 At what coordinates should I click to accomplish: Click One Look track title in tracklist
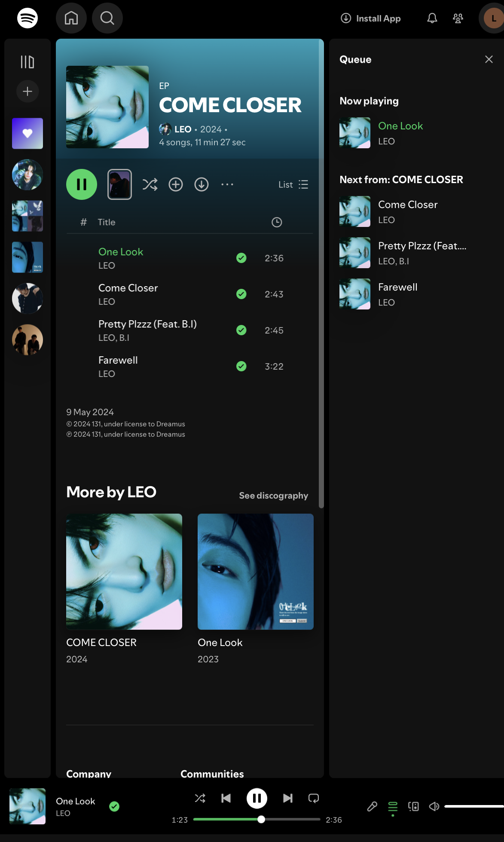(x=121, y=252)
